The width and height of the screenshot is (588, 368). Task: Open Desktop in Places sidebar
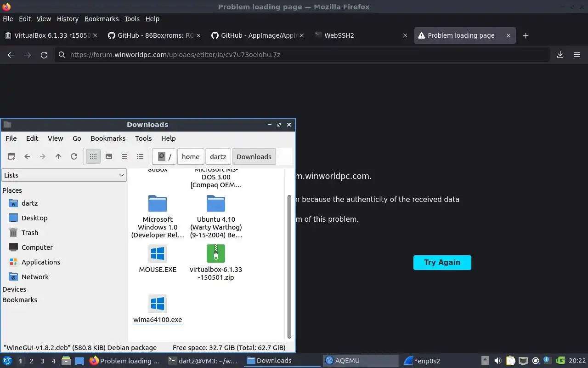click(x=34, y=218)
